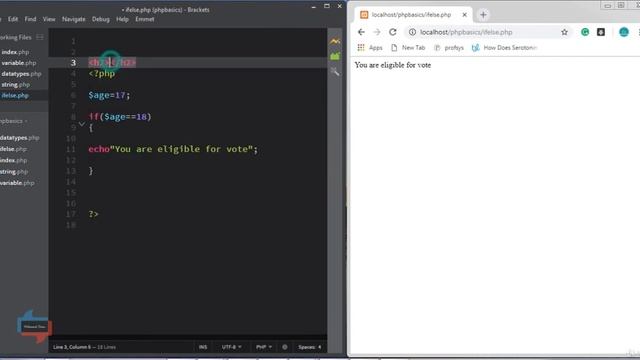This screenshot has height=360, width=640.
Task: Click the Chrome address bar URL
Action: 466,32
